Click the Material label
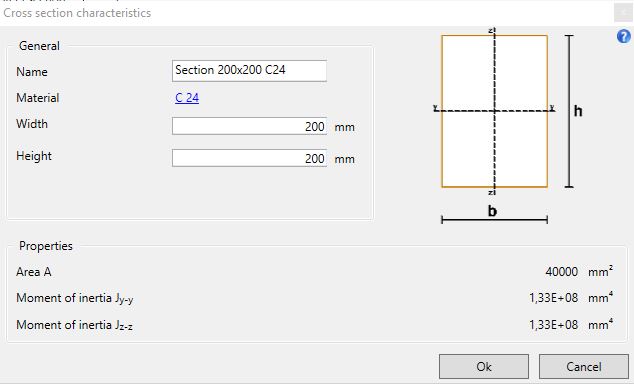 [38, 98]
